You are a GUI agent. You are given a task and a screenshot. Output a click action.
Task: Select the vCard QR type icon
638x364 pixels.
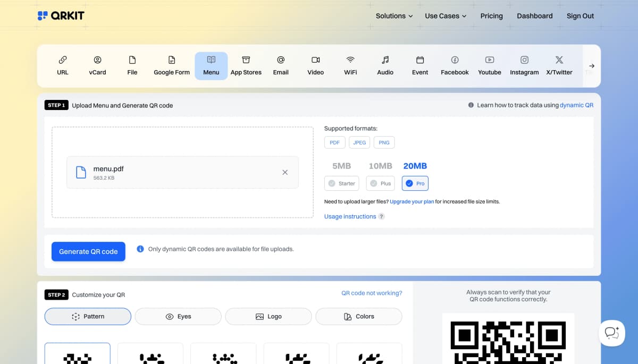97,60
